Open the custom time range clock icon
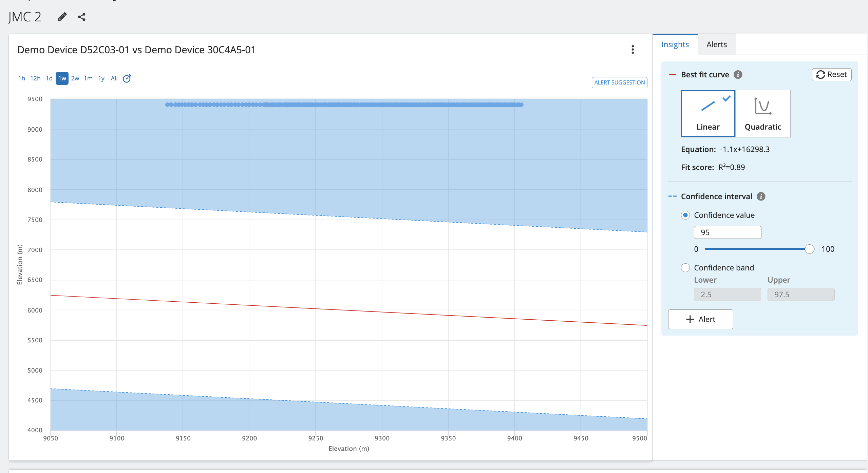The width and height of the screenshot is (868, 473). (127, 78)
